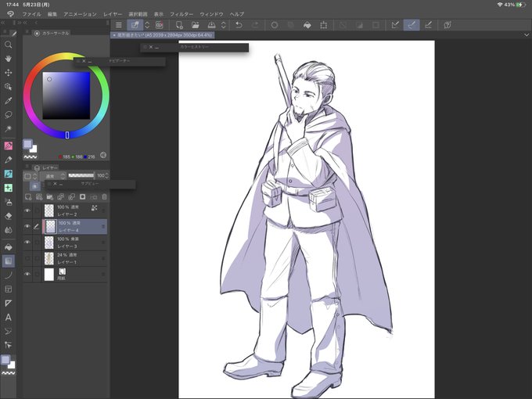
Task: Select the Move Layer tool
Action: pos(9,73)
